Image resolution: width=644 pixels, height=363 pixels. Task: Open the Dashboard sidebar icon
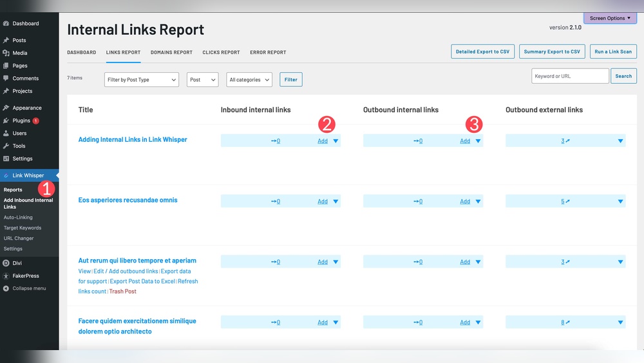(x=6, y=23)
